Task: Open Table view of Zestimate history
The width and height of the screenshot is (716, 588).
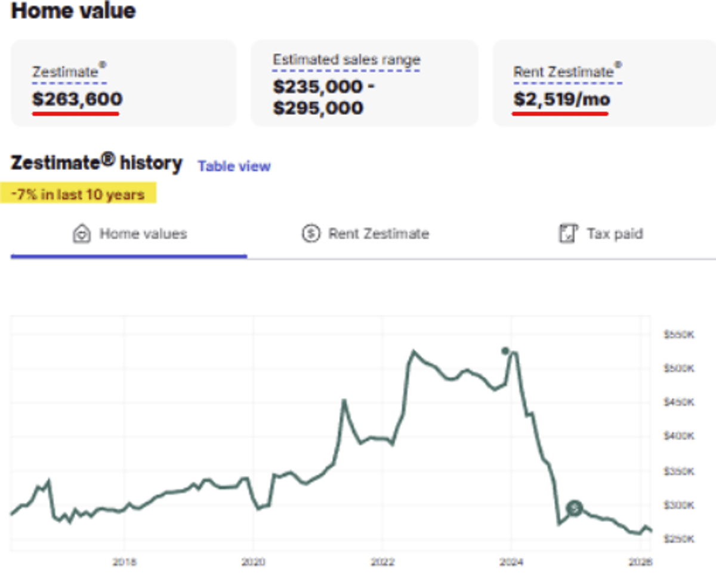Action: 234,166
